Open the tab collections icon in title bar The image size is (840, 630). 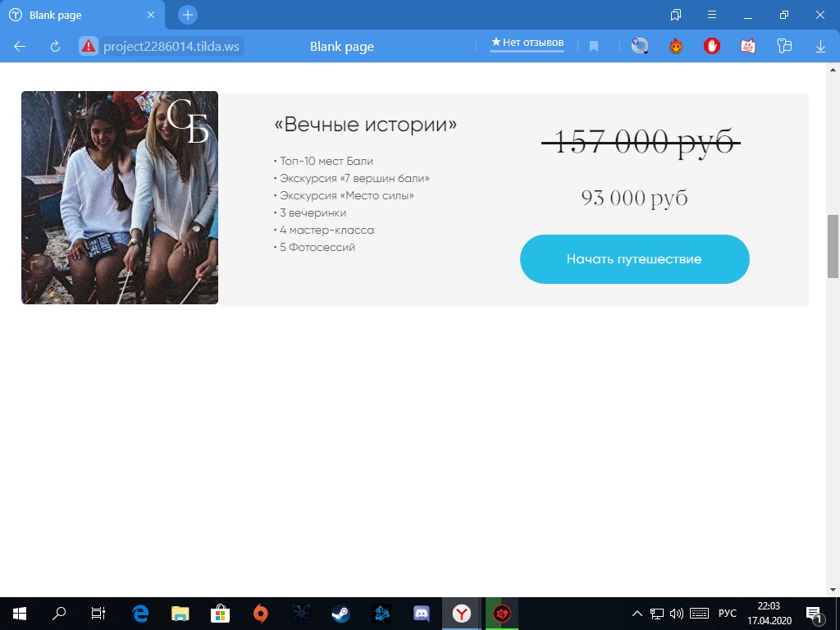(x=676, y=15)
